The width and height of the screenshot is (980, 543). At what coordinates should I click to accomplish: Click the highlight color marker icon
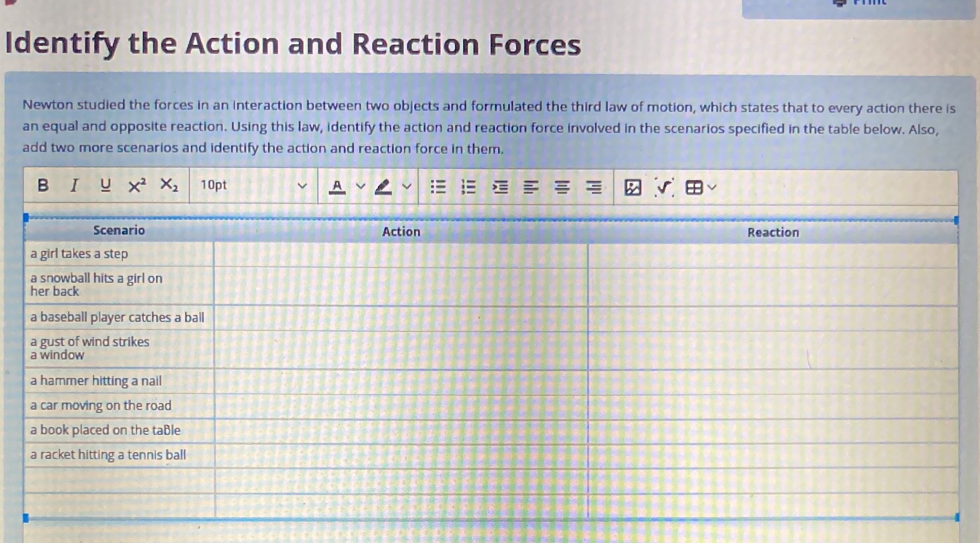pyautogui.click(x=383, y=187)
